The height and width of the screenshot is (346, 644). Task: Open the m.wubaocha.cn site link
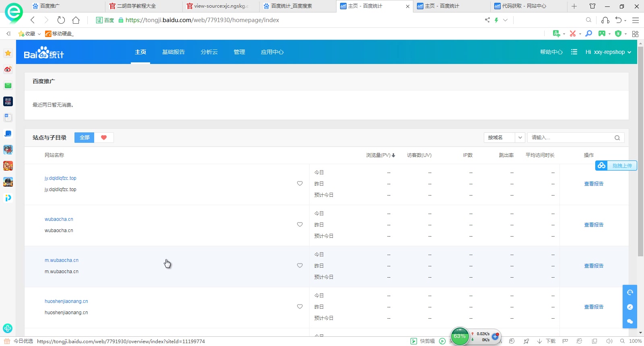pyautogui.click(x=62, y=260)
